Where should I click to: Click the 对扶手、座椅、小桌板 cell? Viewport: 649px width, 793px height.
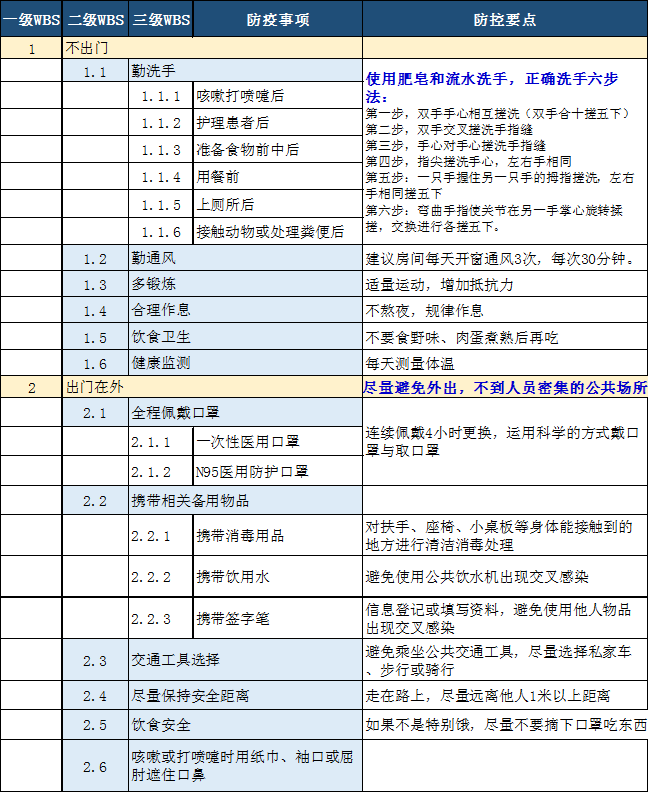tap(505, 536)
